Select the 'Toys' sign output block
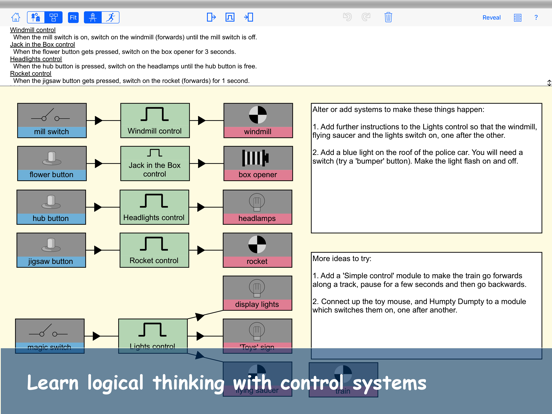Screen dimensions: 552x414 click(257, 336)
